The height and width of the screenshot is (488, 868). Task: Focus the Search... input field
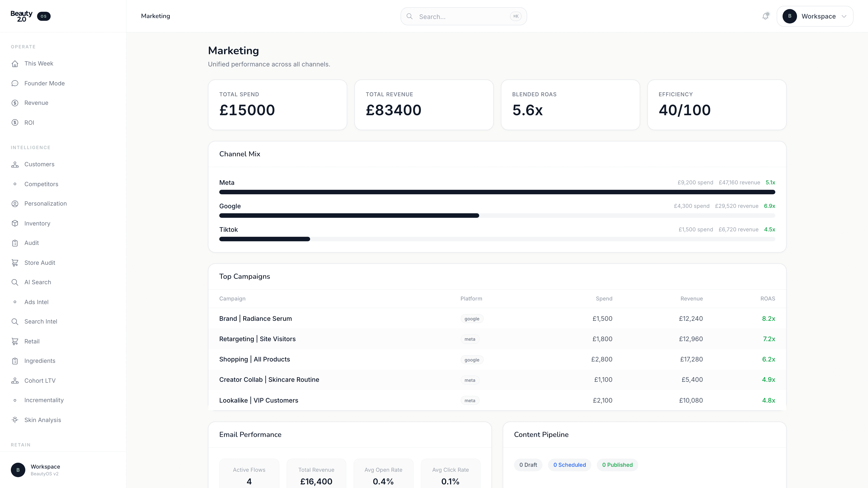tap(463, 16)
